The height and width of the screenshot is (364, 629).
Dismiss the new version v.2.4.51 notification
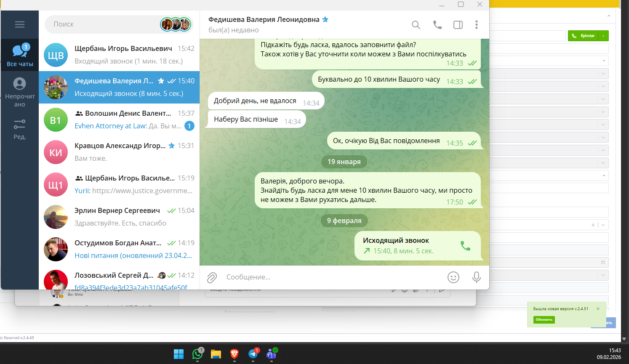point(598,309)
